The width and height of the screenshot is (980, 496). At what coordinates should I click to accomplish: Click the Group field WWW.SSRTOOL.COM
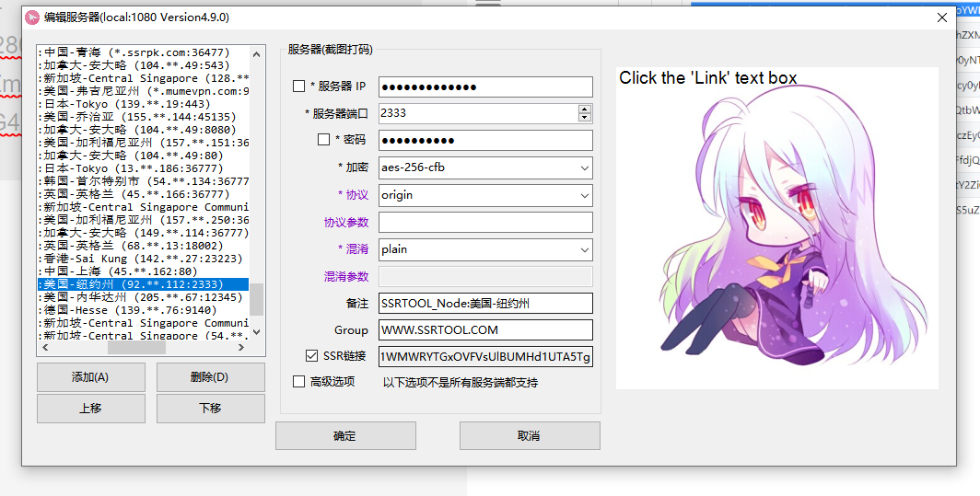tap(485, 329)
